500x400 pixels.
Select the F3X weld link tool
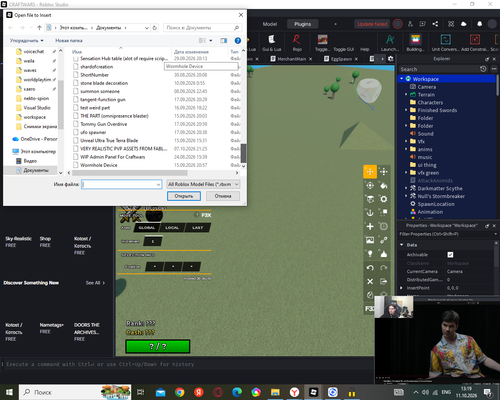coord(384,240)
